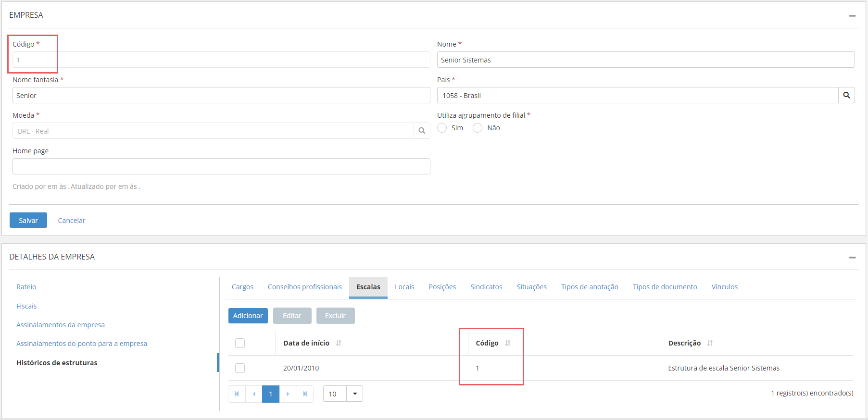
Task: Click the Excluir button
Action: (x=335, y=316)
